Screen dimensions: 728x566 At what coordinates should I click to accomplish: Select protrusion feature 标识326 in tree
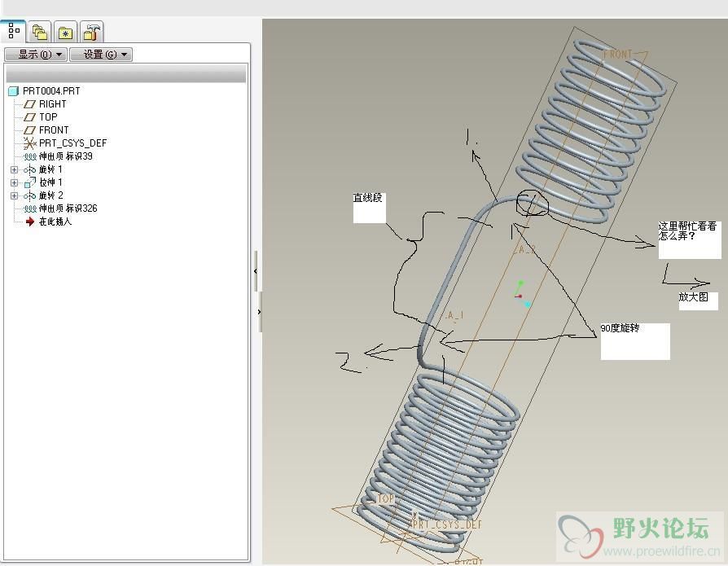(x=60, y=208)
